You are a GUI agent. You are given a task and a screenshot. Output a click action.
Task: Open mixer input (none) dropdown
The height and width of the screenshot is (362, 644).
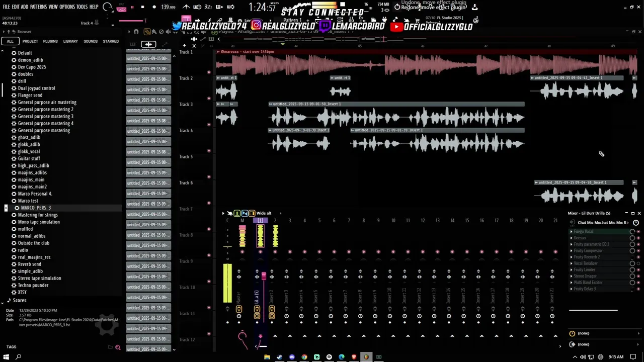click(x=605, y=333)
